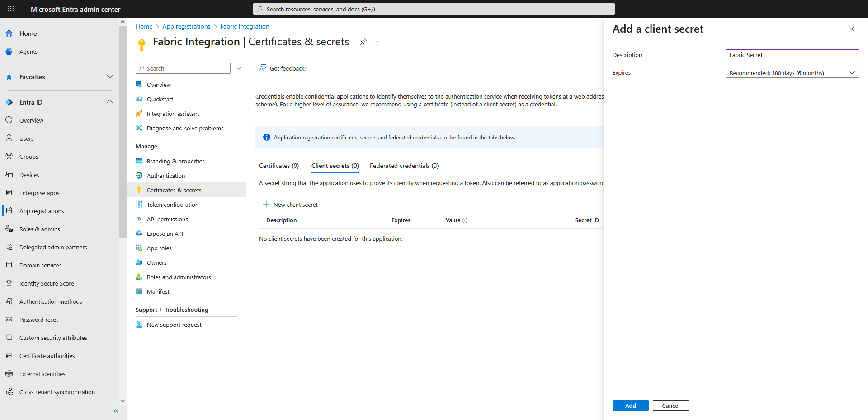
Task: Collapse the Entra ID section
Action: 109,102
